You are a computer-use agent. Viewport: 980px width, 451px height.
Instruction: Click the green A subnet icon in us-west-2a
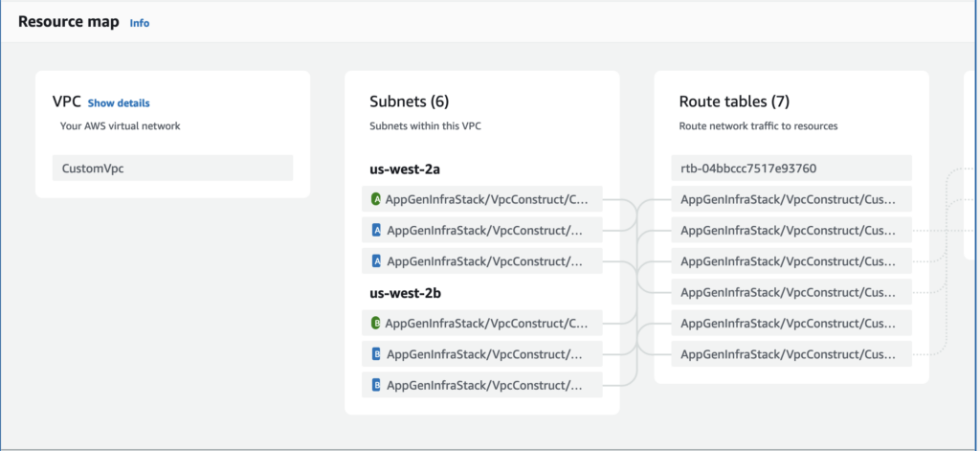pyautogui.click(x=376, y=199)
